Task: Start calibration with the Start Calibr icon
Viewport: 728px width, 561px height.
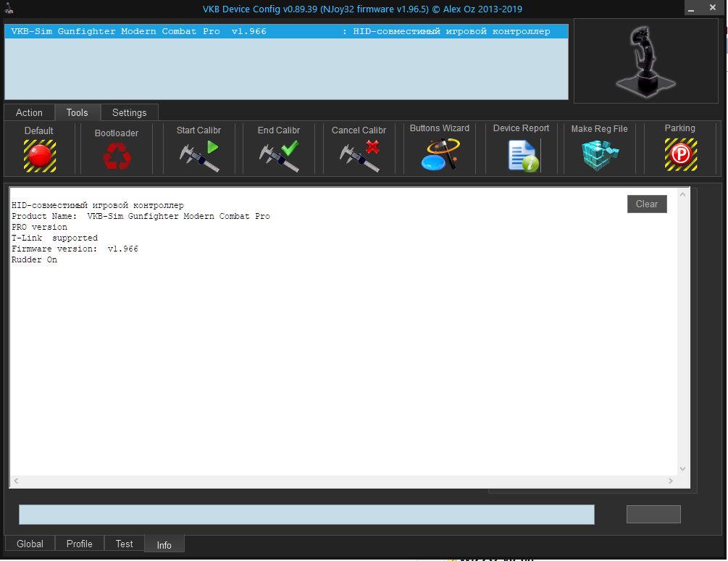Action: point(199,156)
